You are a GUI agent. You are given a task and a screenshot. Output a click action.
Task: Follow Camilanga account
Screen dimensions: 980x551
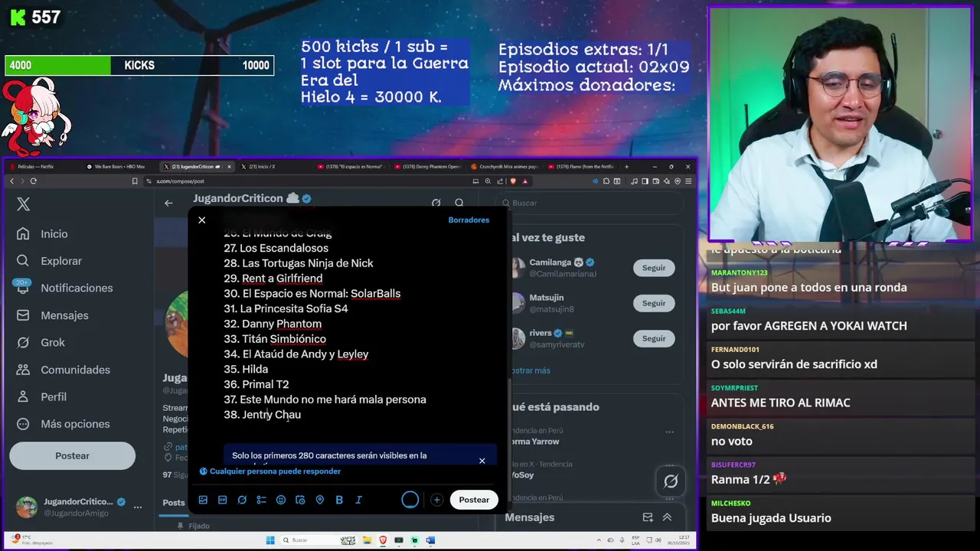[x=654, y=268]
